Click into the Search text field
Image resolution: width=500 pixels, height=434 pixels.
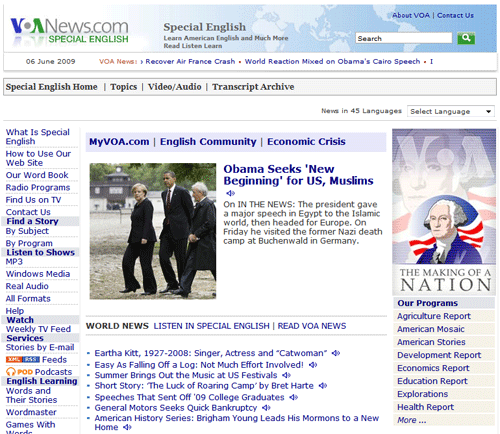tap(404, 38)
